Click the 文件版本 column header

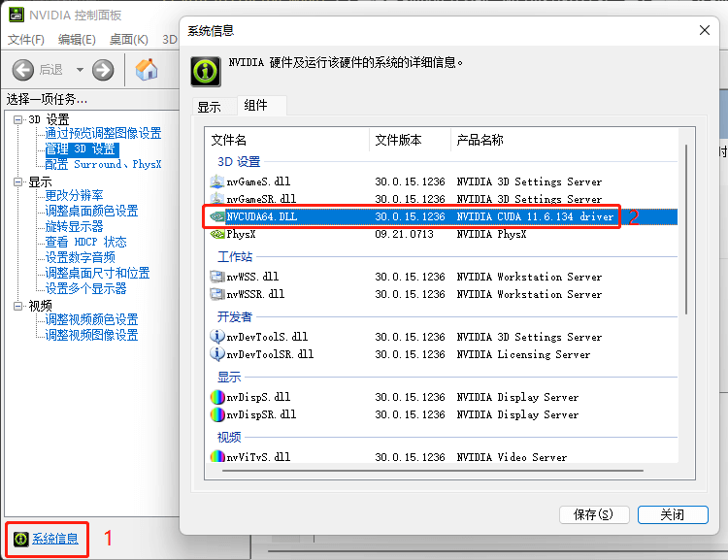click(410, 140)
